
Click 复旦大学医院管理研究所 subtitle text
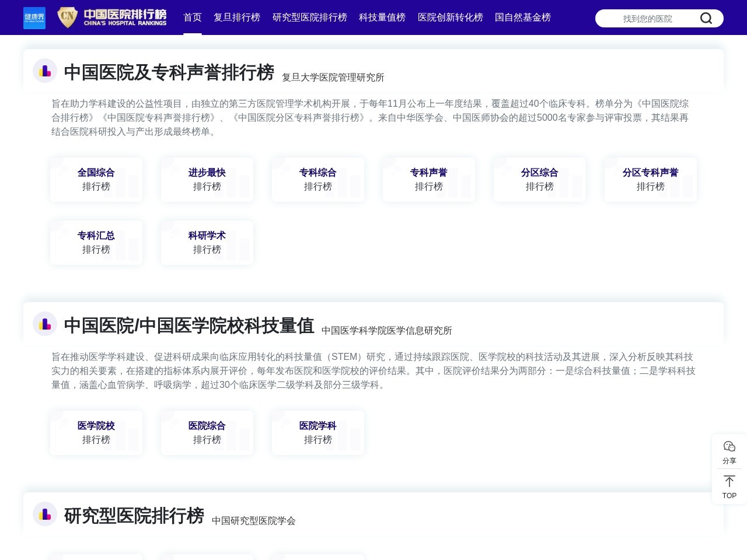coord(333,78)
